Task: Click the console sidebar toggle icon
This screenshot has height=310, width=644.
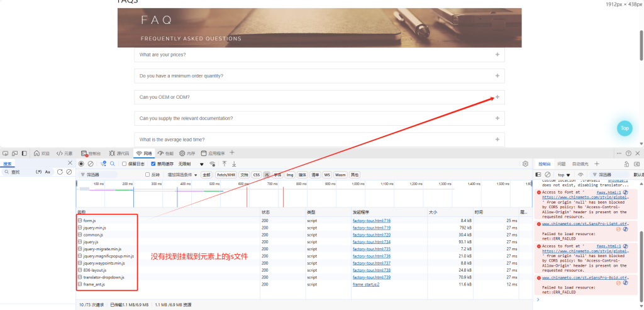Action: [538, 175]
